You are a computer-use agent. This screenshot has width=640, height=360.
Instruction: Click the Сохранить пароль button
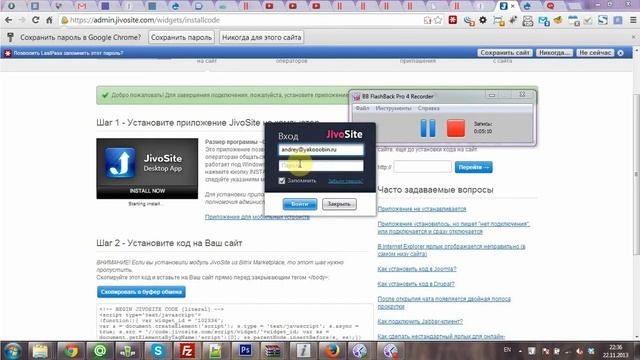pyautogui.click(x=181, y=37)
